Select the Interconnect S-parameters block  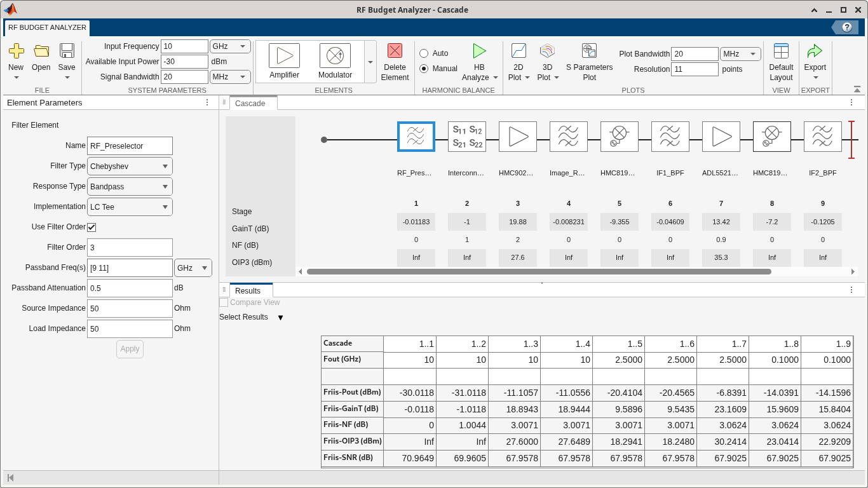[467, 137]
